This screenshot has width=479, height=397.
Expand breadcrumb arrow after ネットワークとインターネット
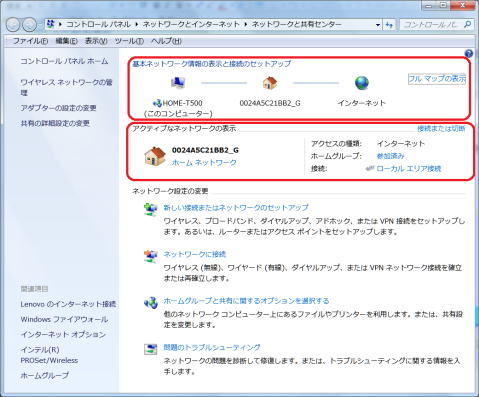pos(245,24)
